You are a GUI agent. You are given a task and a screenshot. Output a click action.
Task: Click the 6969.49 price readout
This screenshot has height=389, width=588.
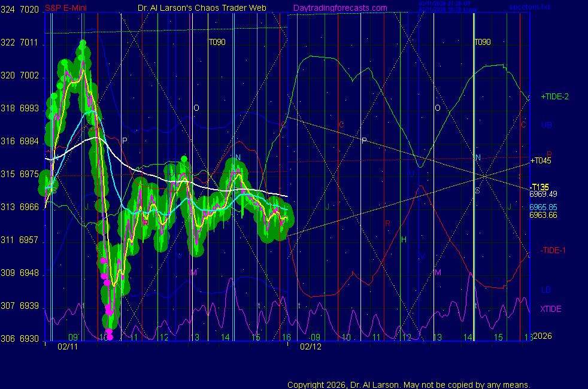point(543,194)
